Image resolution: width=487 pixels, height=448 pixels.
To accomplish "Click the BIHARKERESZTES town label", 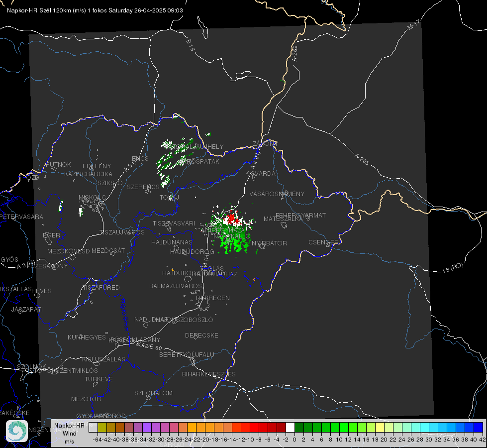I will (x=209, y=374).
